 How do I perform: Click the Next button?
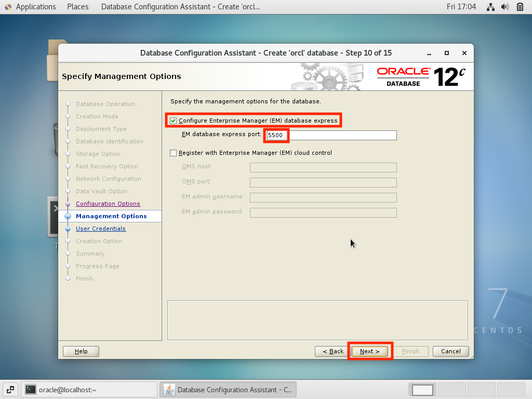coord(369,352)
